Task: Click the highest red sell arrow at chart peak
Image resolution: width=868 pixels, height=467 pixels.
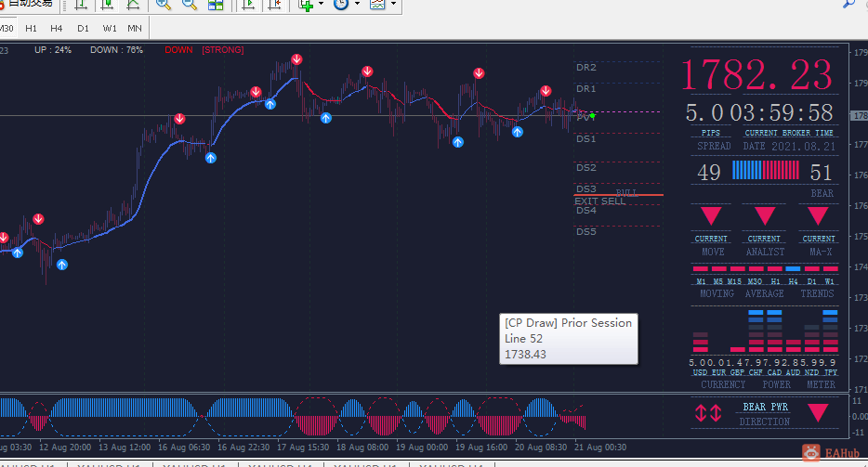Action: click(x=296, y=59)
